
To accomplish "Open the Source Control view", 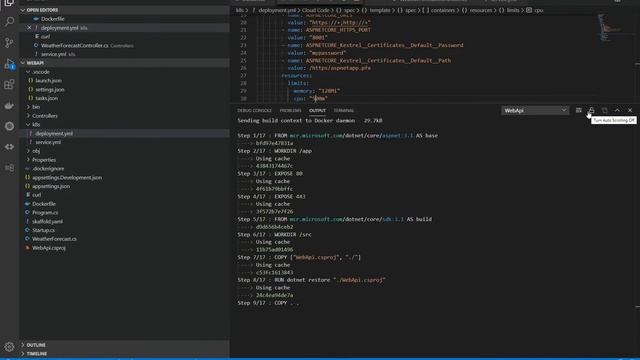I will [9, 42].
